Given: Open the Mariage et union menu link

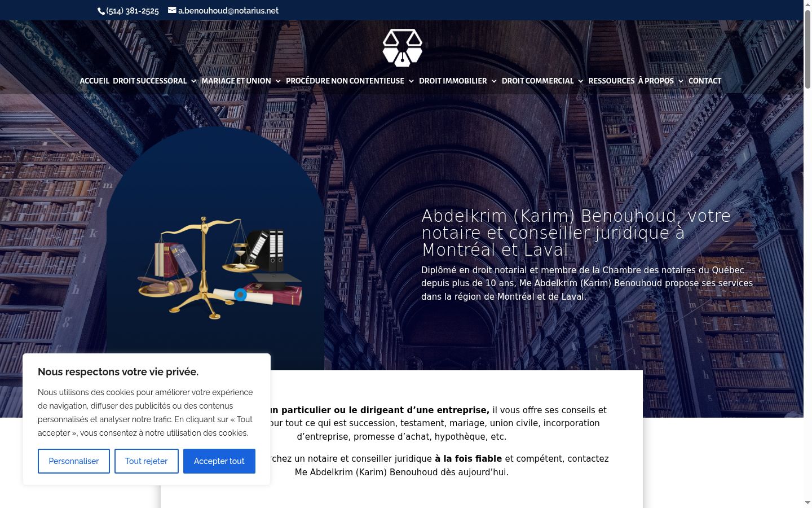Looking at the screenshot, I should click(x=236, y=81).
